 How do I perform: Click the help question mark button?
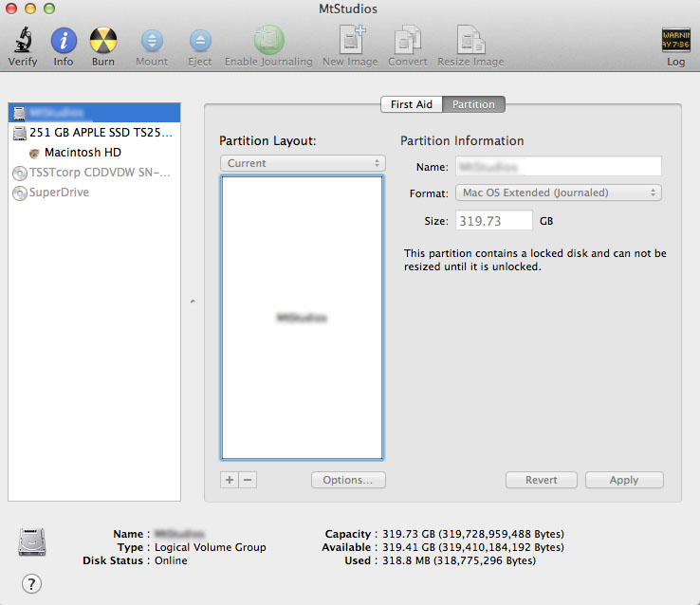31,583
